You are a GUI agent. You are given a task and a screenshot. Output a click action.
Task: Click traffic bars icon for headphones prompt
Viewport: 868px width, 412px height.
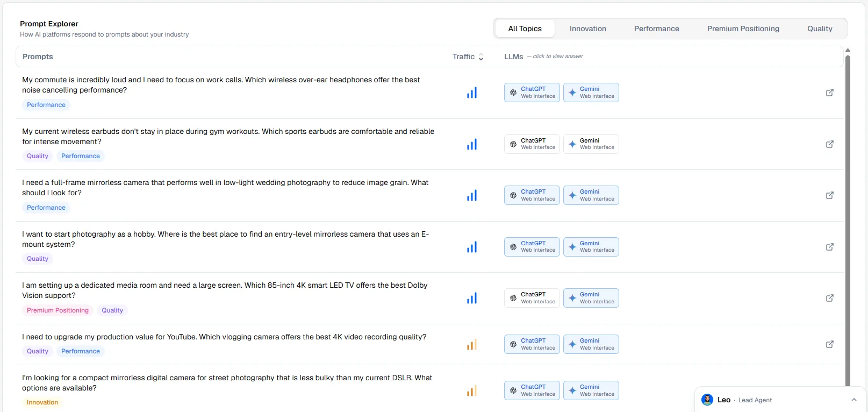pos(472,93)
